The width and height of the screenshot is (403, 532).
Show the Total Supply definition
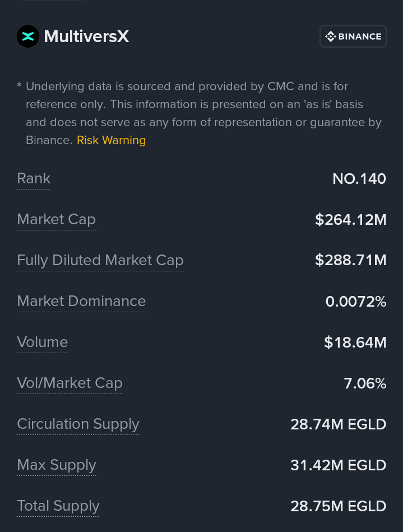coord(58,506)
